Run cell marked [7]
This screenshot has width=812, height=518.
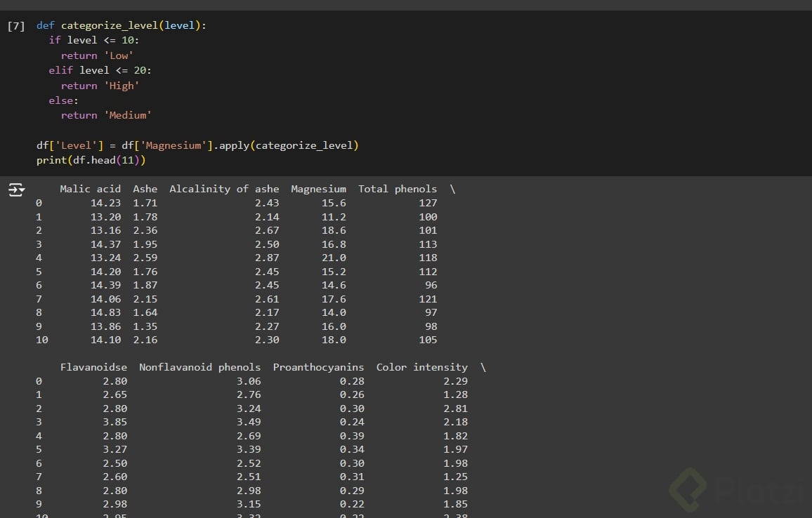[x=16, y=26]
